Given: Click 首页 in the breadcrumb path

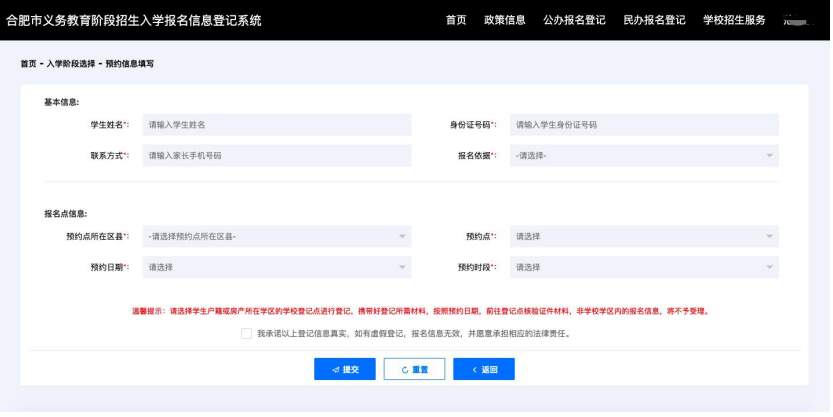Looking at the screenshot, I should pos(29,64).
